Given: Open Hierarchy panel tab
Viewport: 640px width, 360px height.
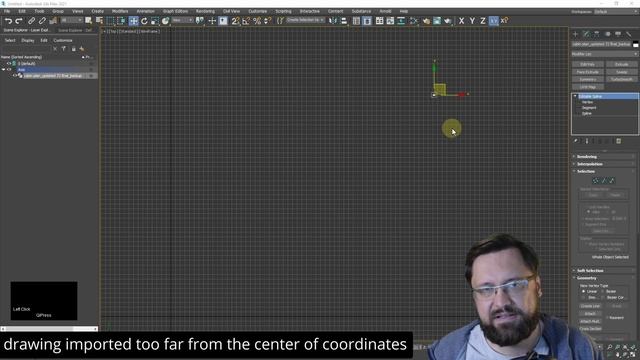Looking at the screenshot, I should click(597, 34).
